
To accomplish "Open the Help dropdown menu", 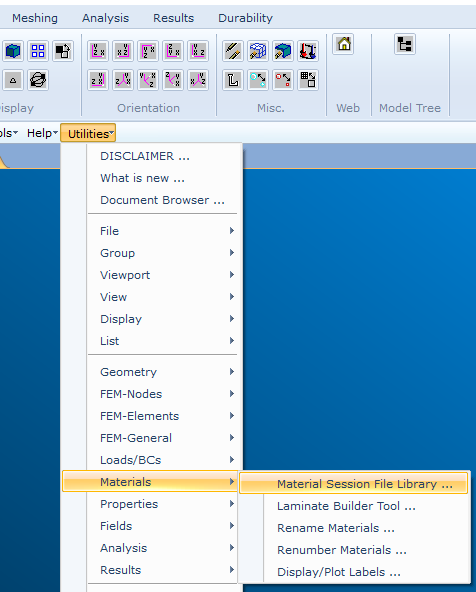I will 42,133.
